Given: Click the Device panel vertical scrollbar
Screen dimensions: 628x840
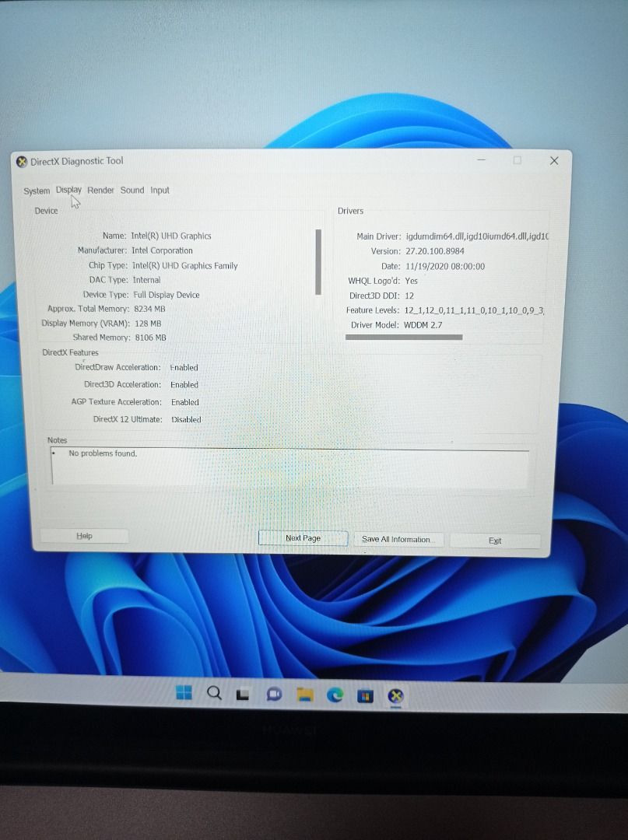Looking at the screenshot, I should pos(318,262).
